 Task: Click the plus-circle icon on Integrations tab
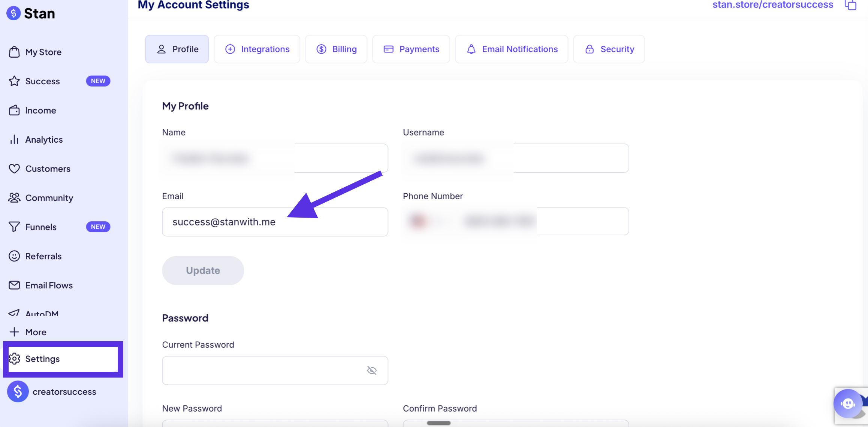(230, 49)
